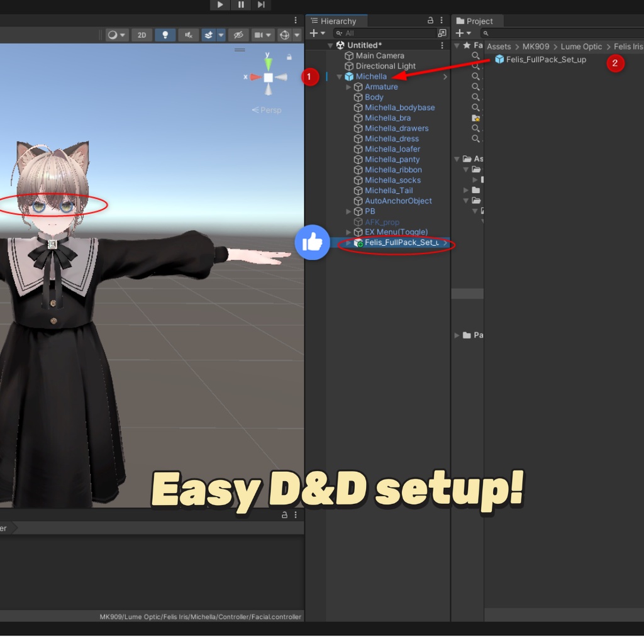This screenshot has height=644, width=644.
Task: Switch projection via Persp label
Action: tap(267, 110)
